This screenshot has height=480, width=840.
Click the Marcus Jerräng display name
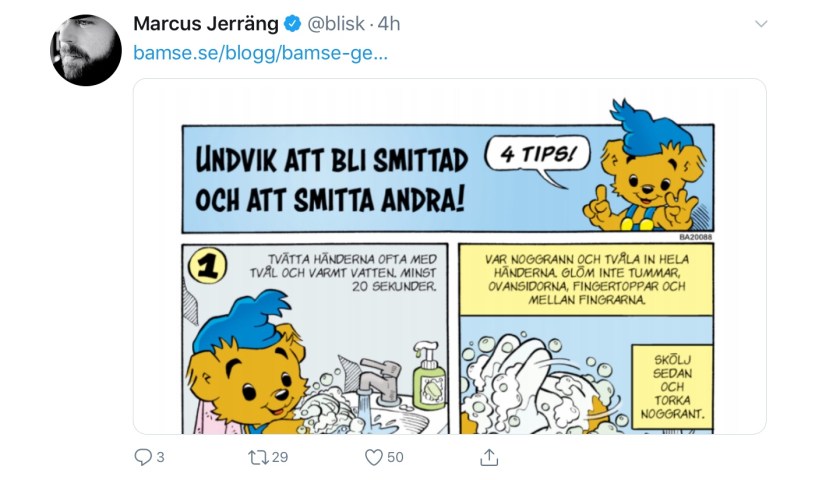(x=206, y=24)
